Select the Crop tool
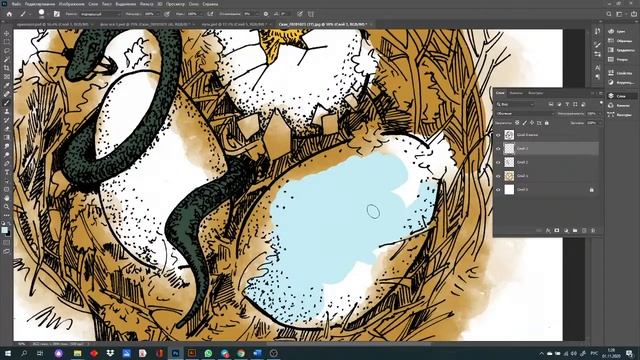640x360 pixels. (x=7, y=68)
